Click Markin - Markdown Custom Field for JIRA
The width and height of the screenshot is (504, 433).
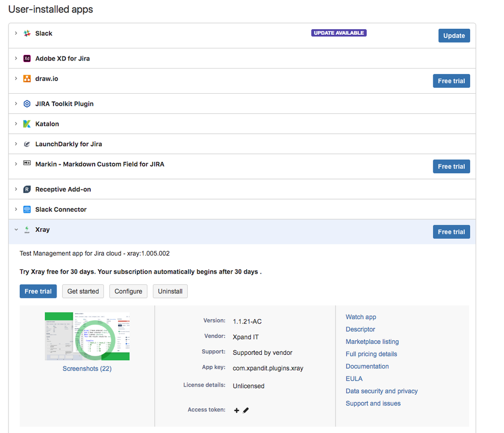pos(100,164)
